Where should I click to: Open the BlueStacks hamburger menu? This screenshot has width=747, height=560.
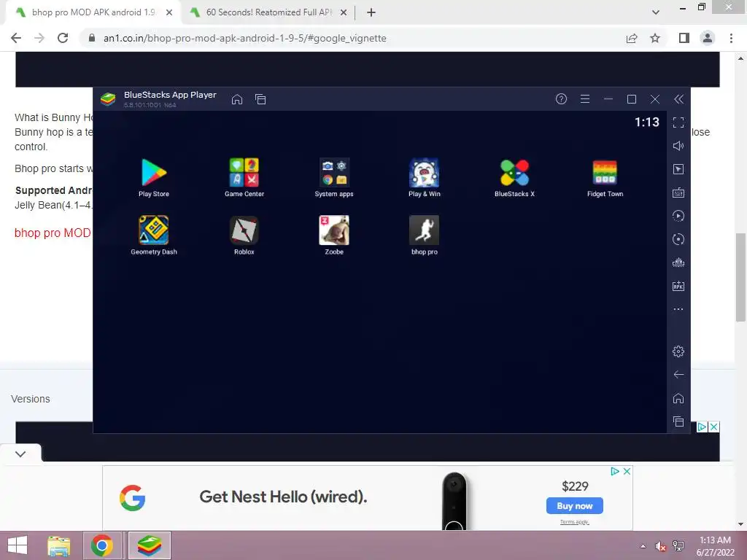[585, 98]
